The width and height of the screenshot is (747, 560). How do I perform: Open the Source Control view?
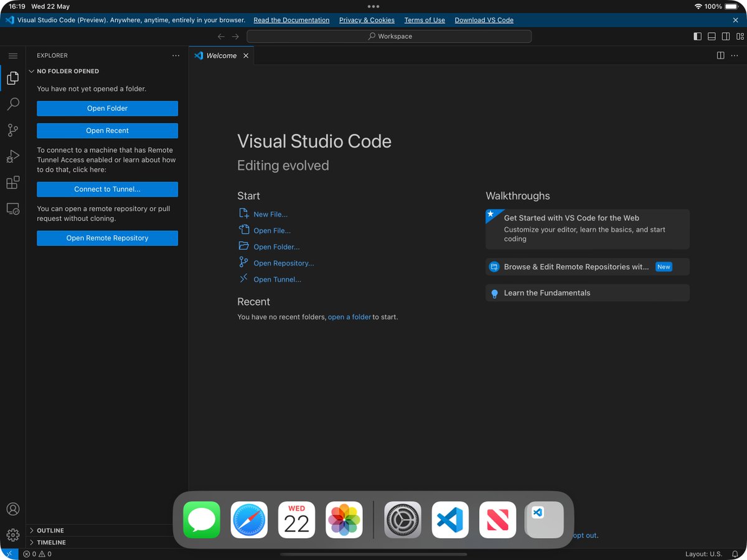point(12,130)
